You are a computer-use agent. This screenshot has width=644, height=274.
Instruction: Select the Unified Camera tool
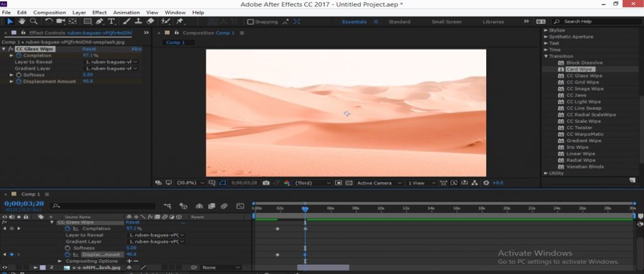pos(61,21)
